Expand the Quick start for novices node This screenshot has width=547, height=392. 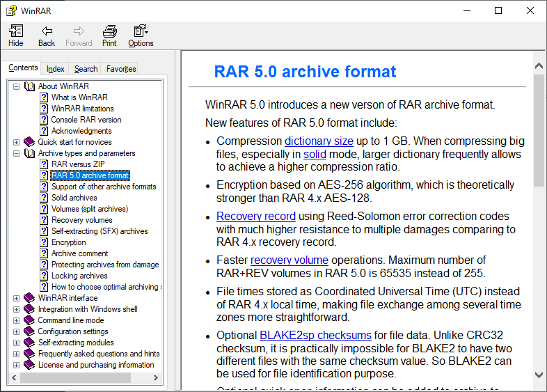point(17,142)
